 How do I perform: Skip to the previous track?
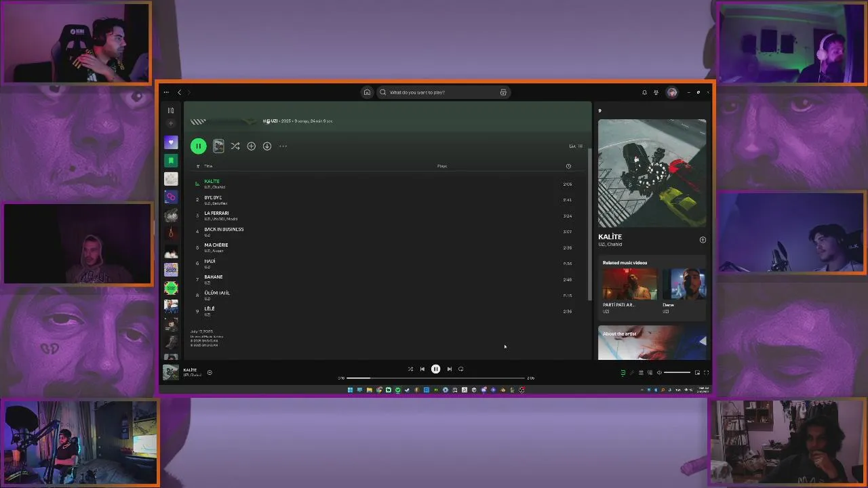tap(422, 369)
